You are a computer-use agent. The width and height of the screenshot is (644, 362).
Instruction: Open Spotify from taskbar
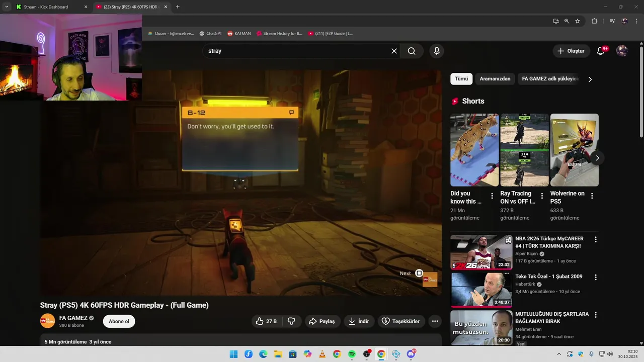[352, 354]
